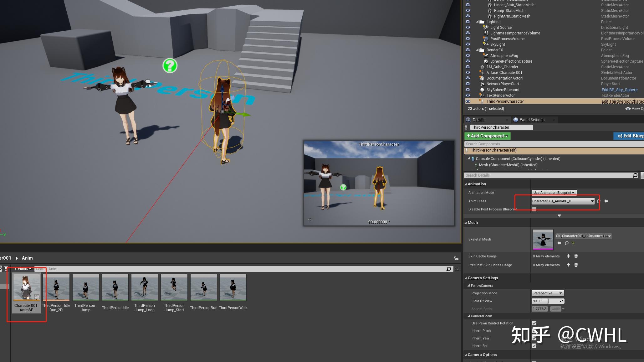Click the use-selected-asset arrow next to Anim Class
The height and width of the screenshot is (362, 644).
point(606,201)
